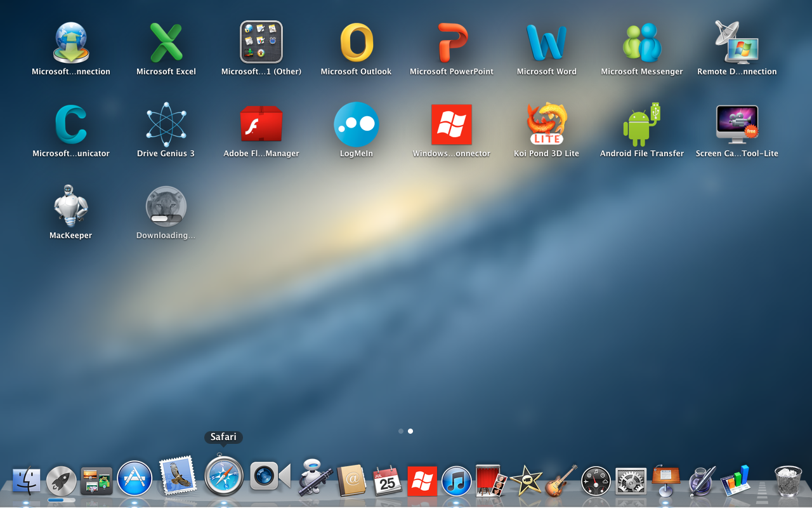Open Photo Booth in the Dock
Image resolution: width=812 pixels, height=508 pixels.
tap(491, 481)
